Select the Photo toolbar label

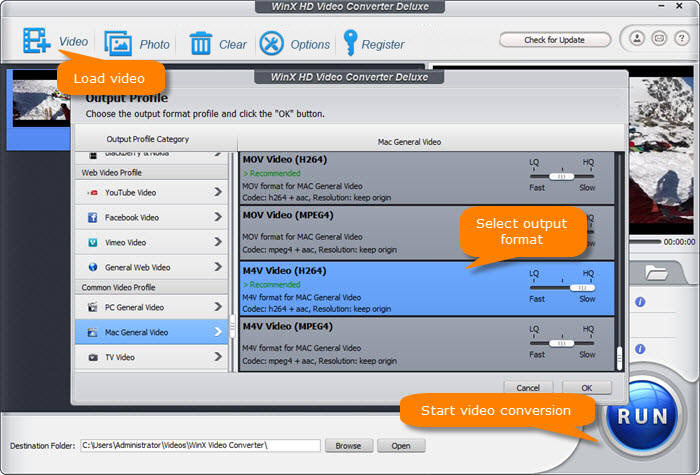154,45
